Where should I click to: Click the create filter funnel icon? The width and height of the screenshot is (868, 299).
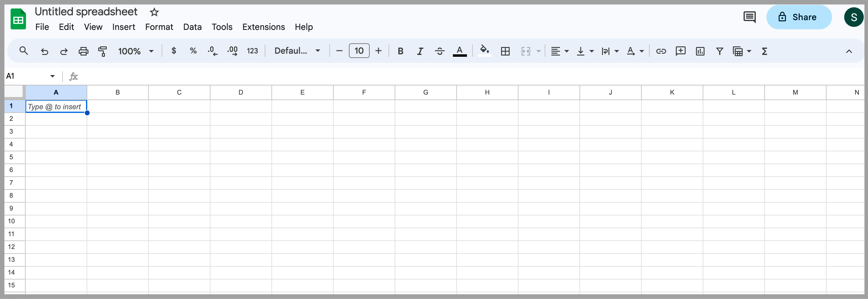[x=719, y=51]
